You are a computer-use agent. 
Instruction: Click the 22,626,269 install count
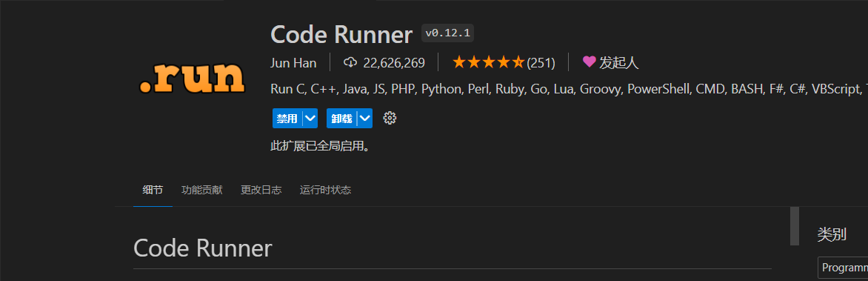(x=394, y=62)
